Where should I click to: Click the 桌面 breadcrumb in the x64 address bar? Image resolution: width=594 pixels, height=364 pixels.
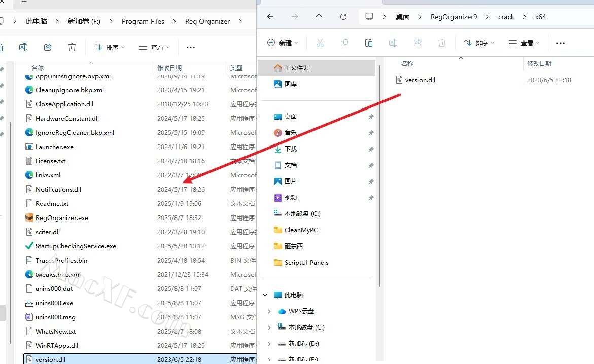402,17
